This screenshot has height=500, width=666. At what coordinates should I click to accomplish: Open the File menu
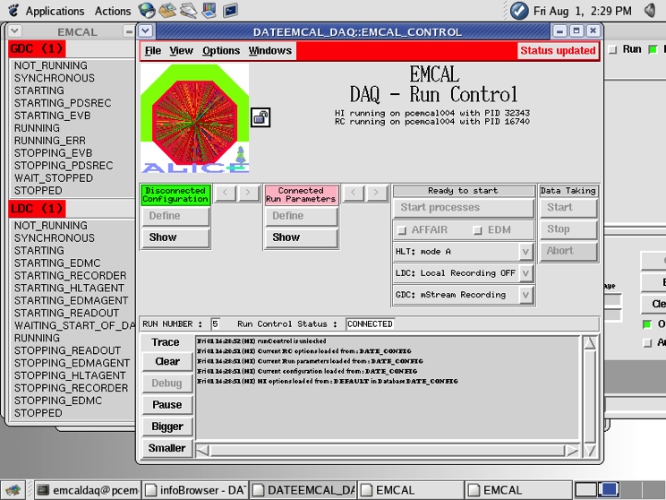point(152,51)
